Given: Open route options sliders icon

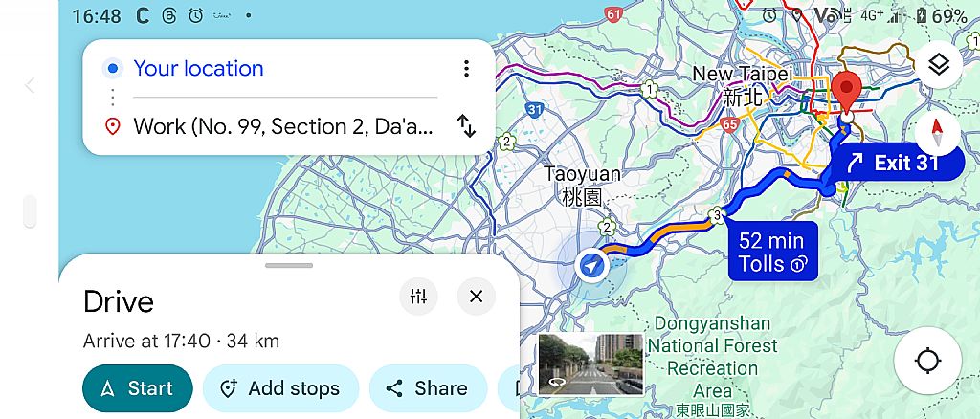Looking at the screenshot, I should pyautogui.click(x=419, y=297).
